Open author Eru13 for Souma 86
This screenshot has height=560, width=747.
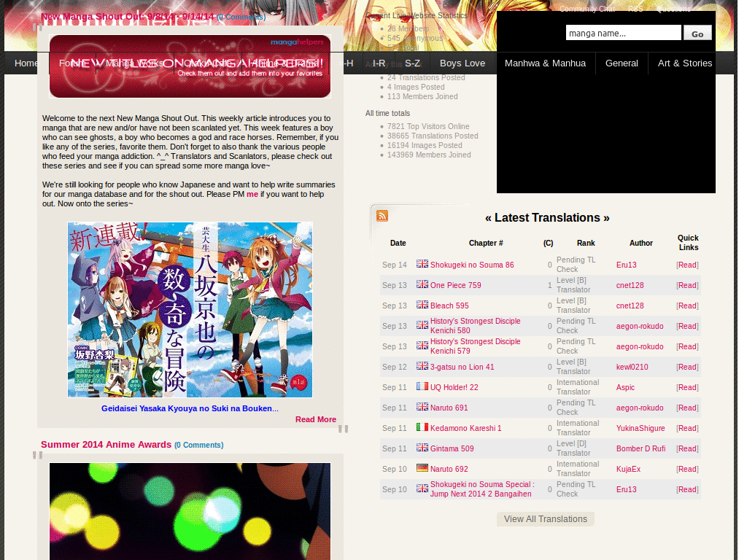point(626,265)
